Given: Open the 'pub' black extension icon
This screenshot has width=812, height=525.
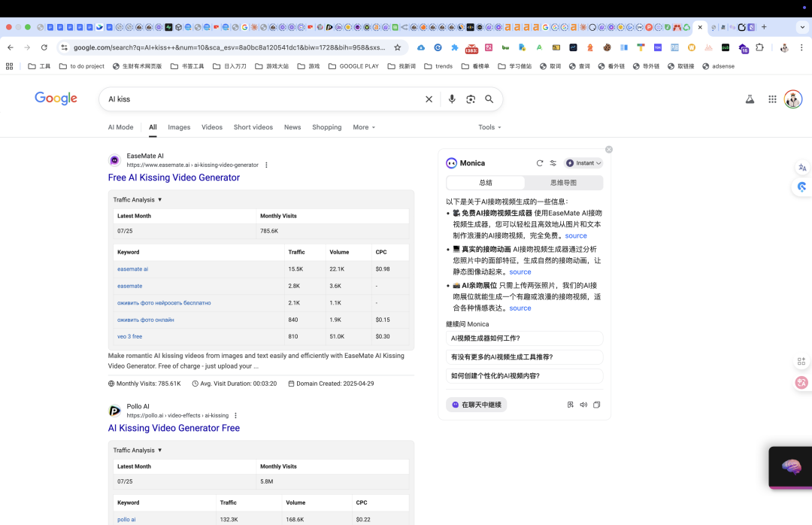Looking at the screenshot, I should pos(725,47).
